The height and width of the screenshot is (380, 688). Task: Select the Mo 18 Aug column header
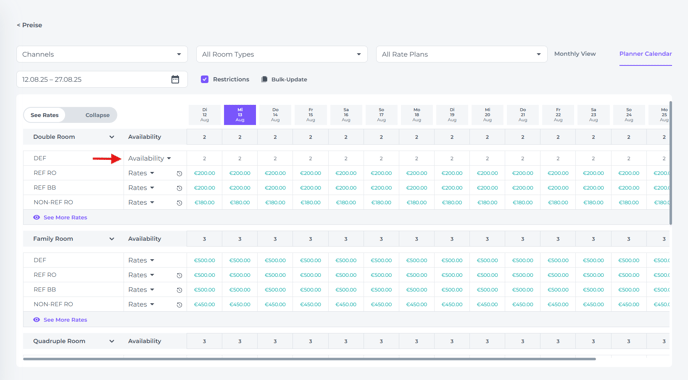click(416, 115)
